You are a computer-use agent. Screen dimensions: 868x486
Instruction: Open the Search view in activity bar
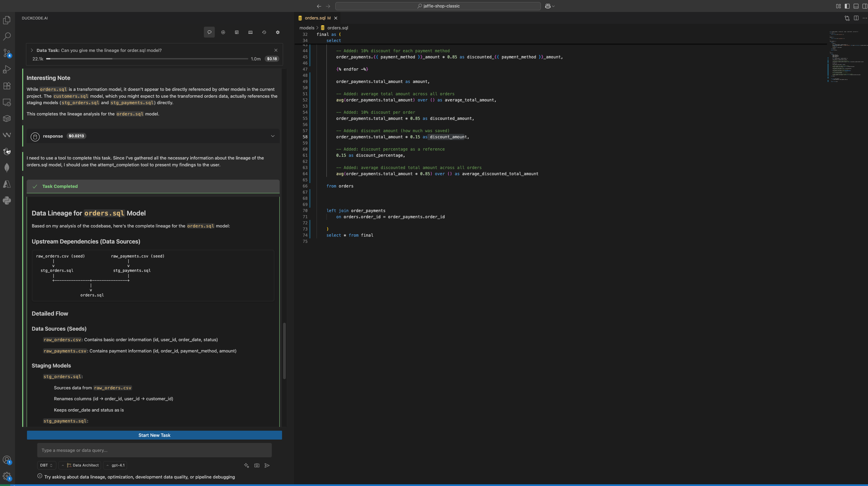7,36
